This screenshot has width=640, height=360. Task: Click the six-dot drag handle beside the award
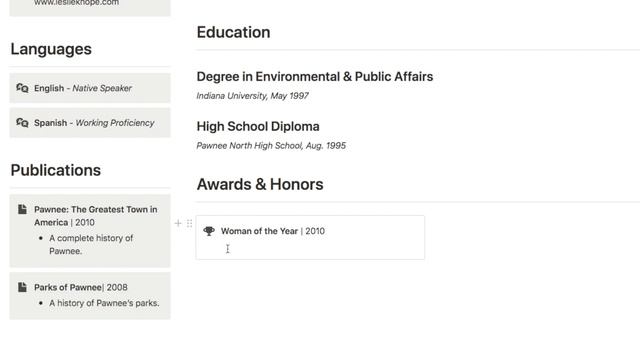189,223
